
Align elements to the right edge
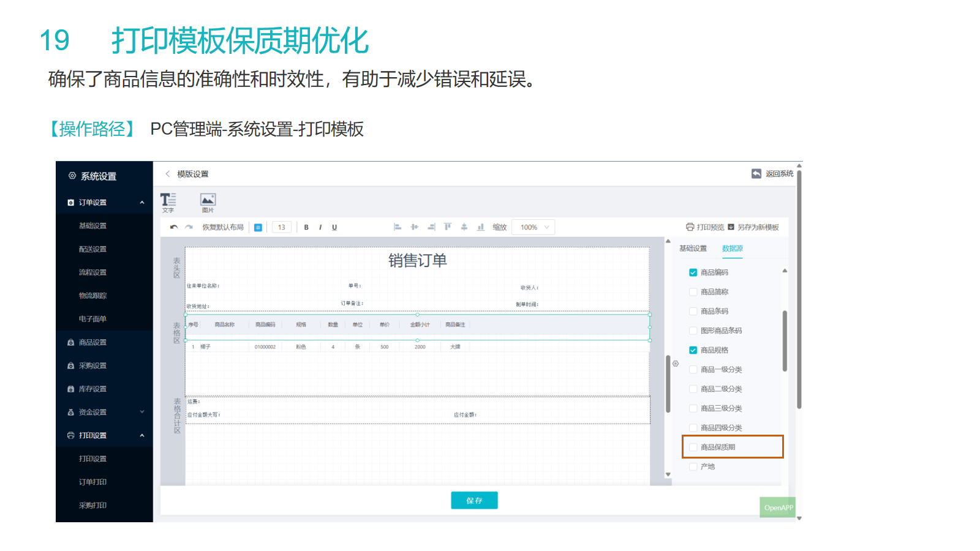431,227
